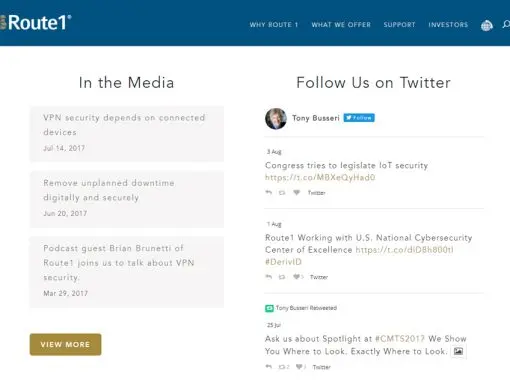This screenshot has width=510, height=382.
Task: Open the #CMTS2017 hashtag link
Action: click(400, 339)
